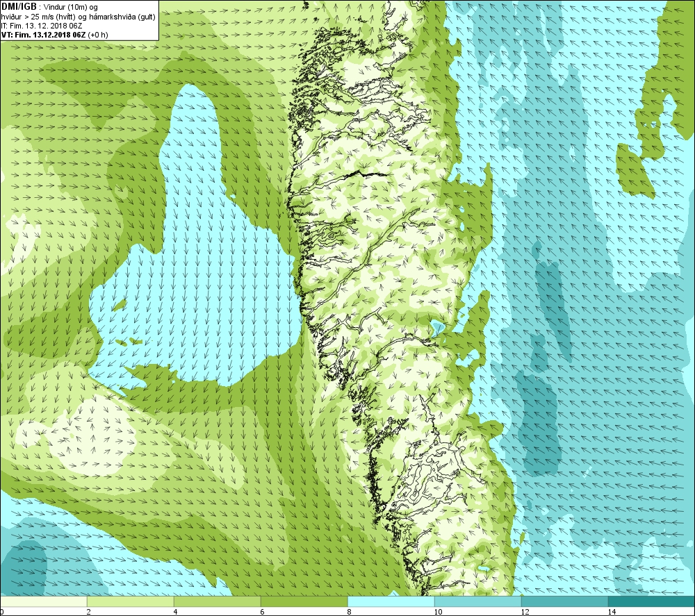Viewport: 695px width, 616px height.
Task: Click the legend scale label "6"
Action: coord(263,612)
